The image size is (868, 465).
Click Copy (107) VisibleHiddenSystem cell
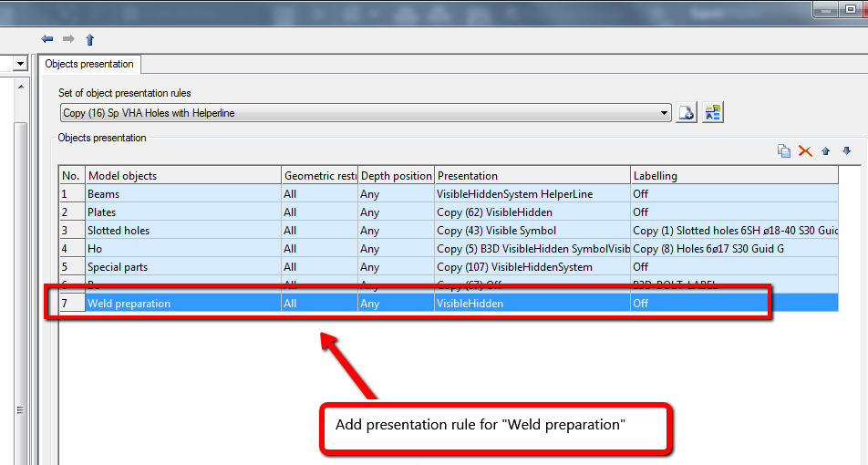point(532,267)
